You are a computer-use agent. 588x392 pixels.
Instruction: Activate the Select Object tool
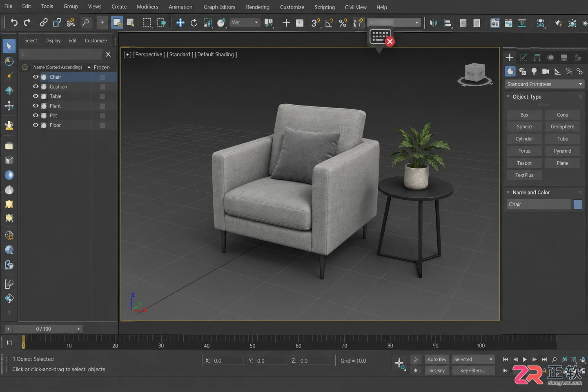click(x=117, y=22)
